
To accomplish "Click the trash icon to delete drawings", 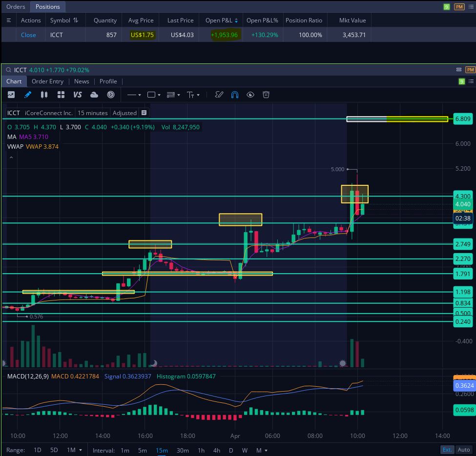I will [266, 95].
